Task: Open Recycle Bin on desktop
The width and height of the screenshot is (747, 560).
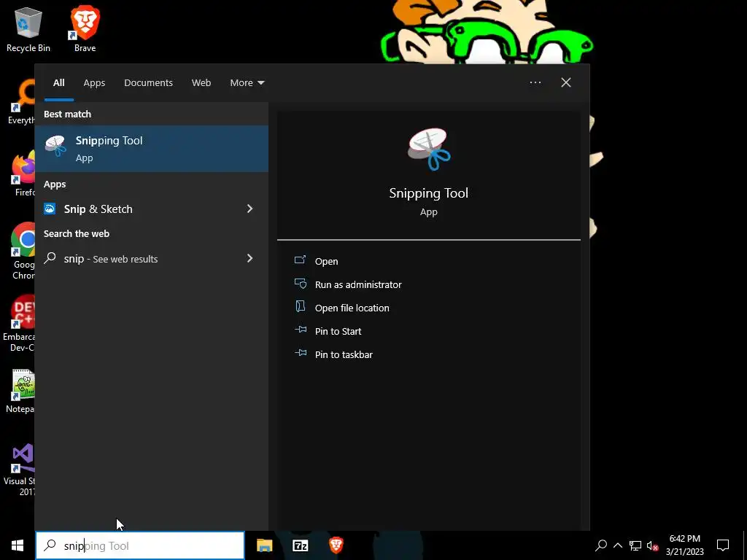Action: pyautogui.click(x=28, y=29)
